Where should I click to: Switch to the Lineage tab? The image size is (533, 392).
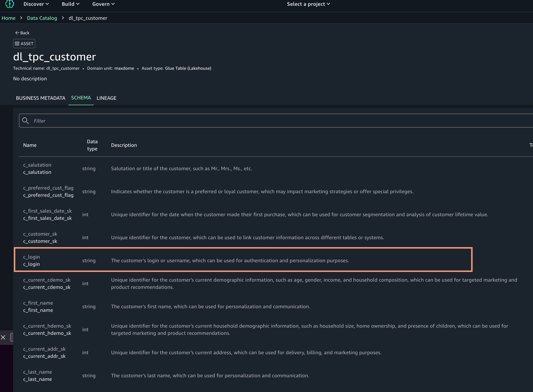(107, 98)
